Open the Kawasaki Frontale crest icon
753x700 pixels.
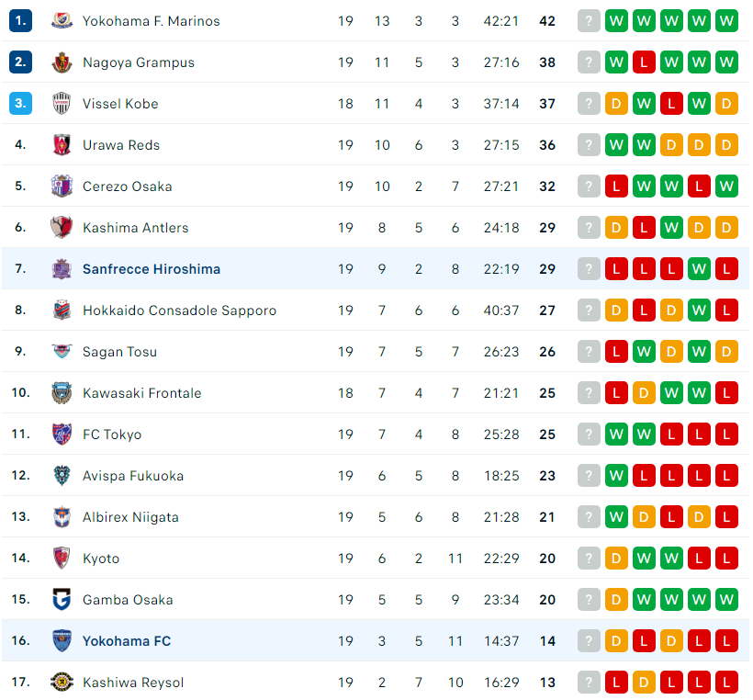(x=62, y=392)
